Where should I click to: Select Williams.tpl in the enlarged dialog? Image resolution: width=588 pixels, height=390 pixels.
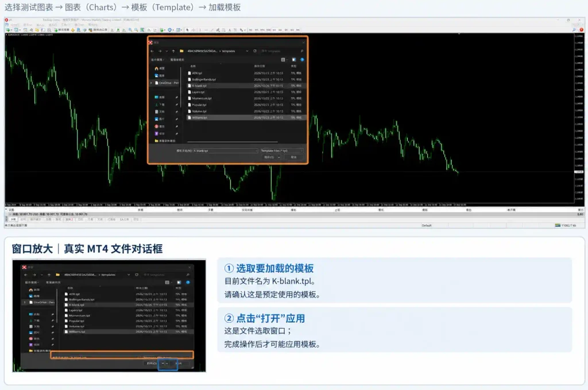pyautogui.click(x=129, y=331)
